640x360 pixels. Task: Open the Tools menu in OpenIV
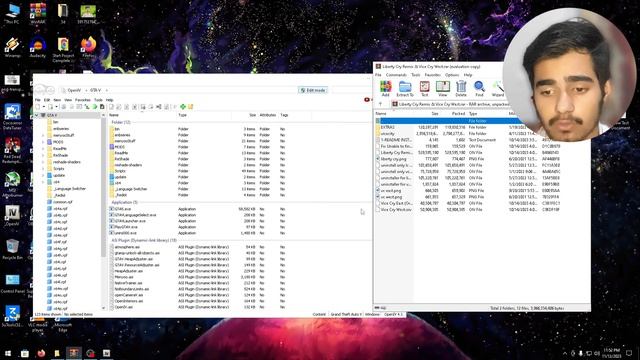pos(98,100)
